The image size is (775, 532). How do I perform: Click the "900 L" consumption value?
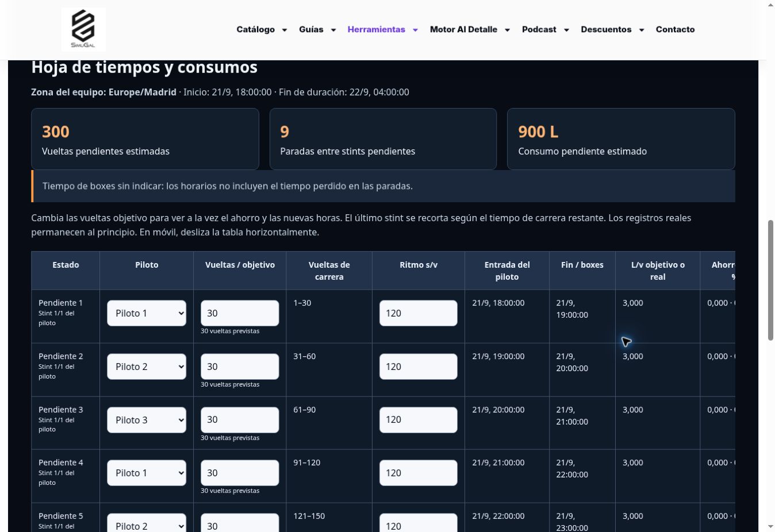538,132
